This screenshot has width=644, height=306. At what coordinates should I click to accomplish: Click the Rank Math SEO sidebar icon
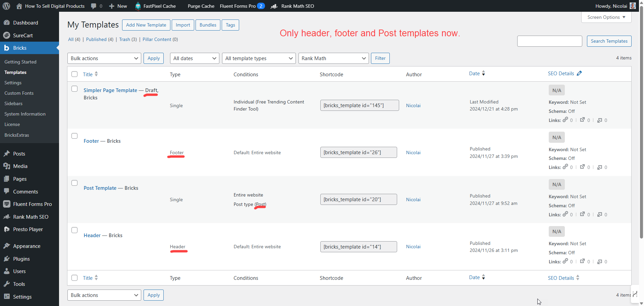(7, 217)
